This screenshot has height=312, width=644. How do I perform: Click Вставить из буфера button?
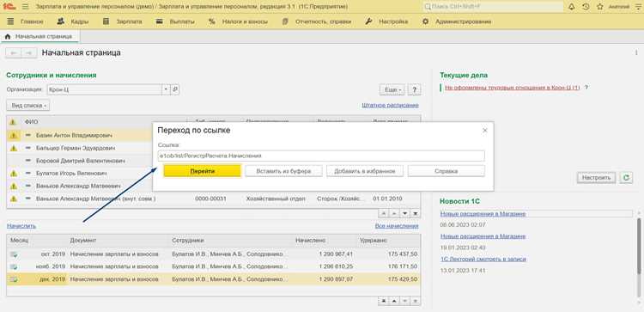(x=283, y=171)
